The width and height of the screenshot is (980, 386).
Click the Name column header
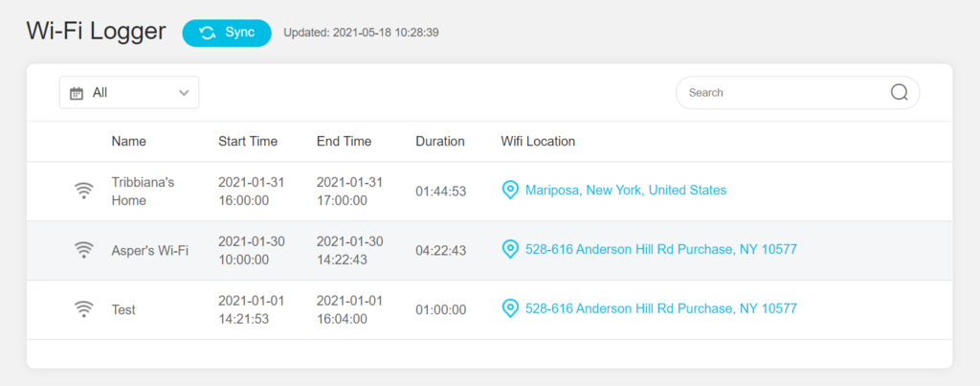pos(129,142)
